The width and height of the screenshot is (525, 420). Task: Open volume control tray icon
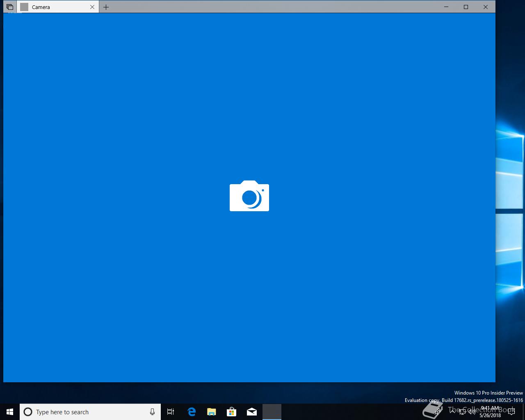pos(472,412)
